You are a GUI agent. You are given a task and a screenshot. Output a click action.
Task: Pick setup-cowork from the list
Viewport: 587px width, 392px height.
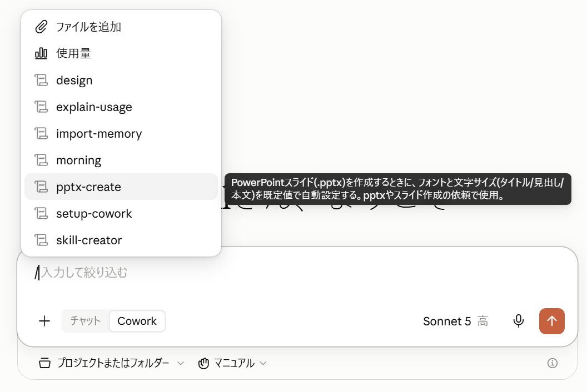121,213
